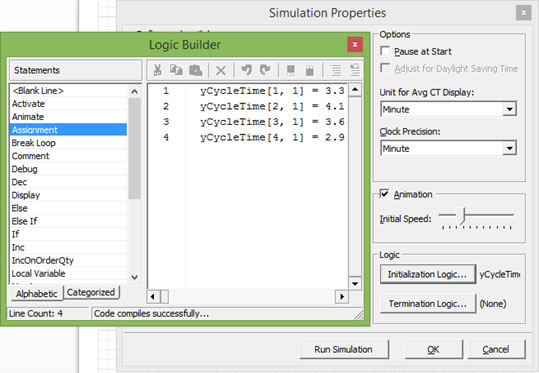Click the Statements list scroll down arrow
539x373 pixels.
click(134, 277)
